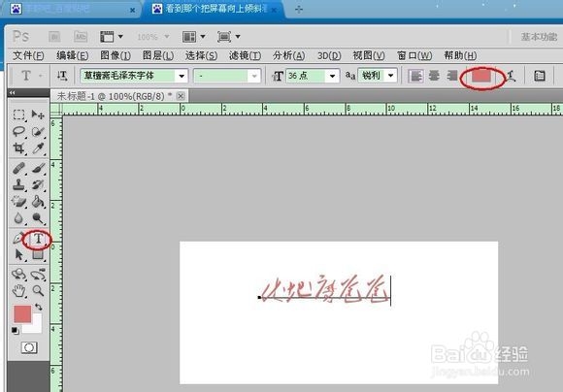This screenshot has width=563, height=392.
Task: Open the 文件(F) menu
Action: point(28,55)
